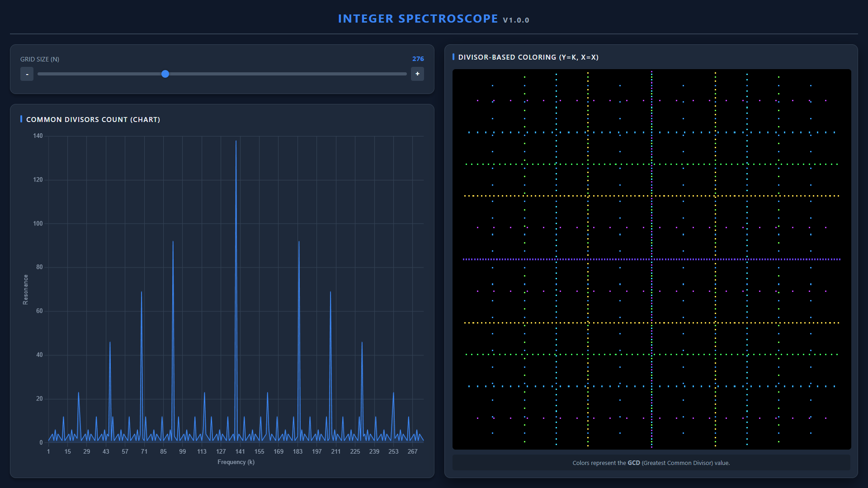The height and width of the screenshot is (488, 868).
Task: Click the grid size slider handle
Action: pyautogui.click(x=165, y=74)
